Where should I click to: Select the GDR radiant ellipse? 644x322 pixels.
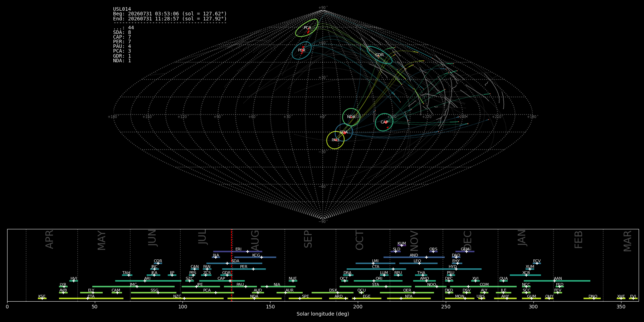click(x=380, y=55)
